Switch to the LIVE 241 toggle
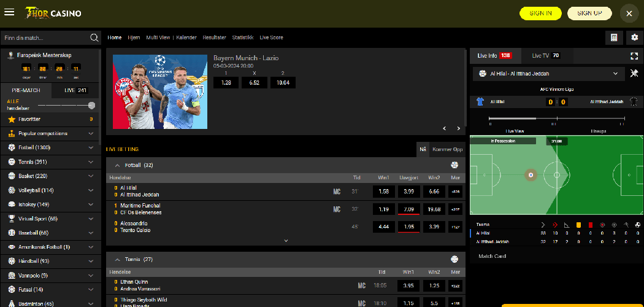The width and height of the screenshot is (644, 307). click(76, 90)
